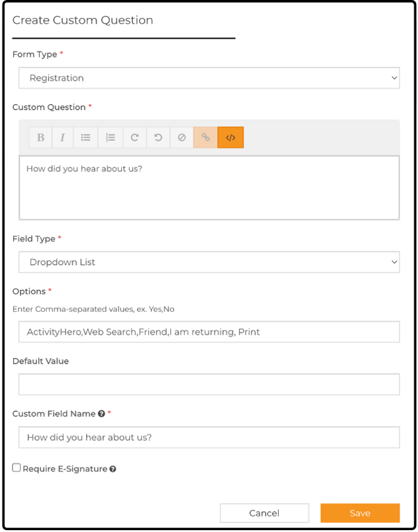Insert a bulleted list in the editor
The width and height of the screenshot is (418, 532).
(x=85, y=137)
